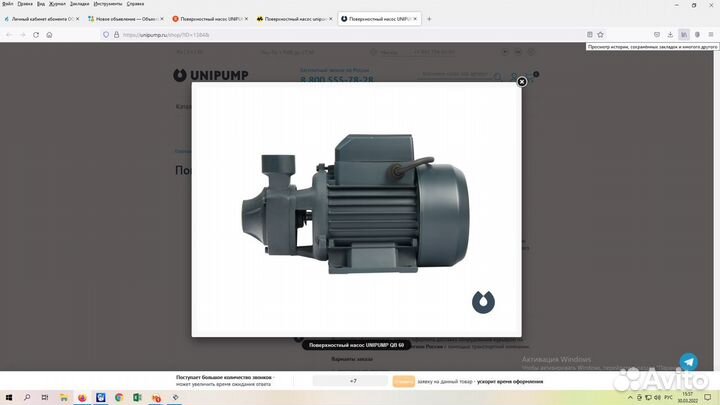The image size is (720, 405).
Task: Go forward to next page
Action: click(22, 35)
